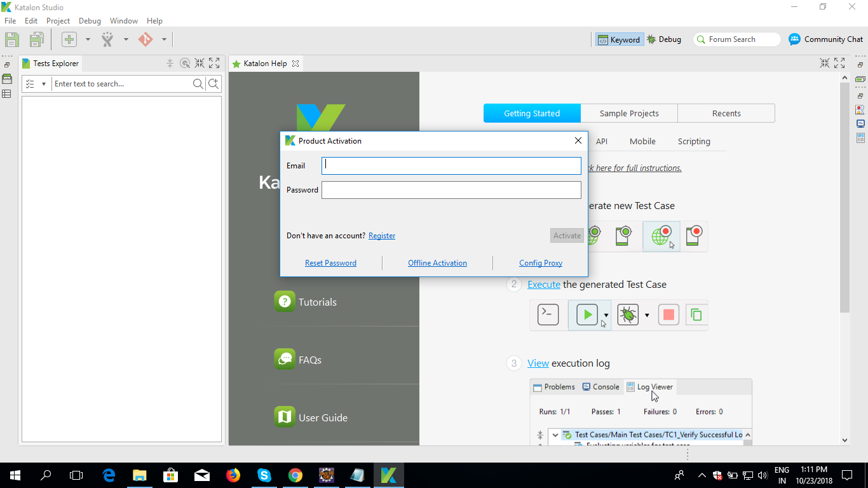This screenshot has width=868, height=488.
Task: Click the Register link
Action: [x=382, y=236]
